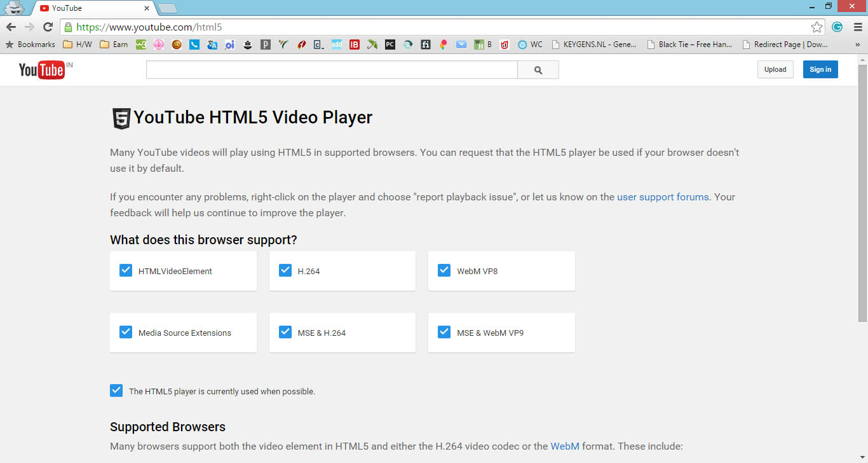Click the 'YouTube HTML5 Video Player' title
Screen dimensions: 868x463
253,118
